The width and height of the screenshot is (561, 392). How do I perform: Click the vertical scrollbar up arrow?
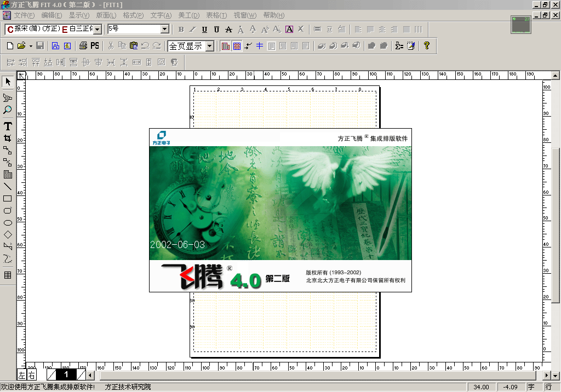(x=556, y=75)
